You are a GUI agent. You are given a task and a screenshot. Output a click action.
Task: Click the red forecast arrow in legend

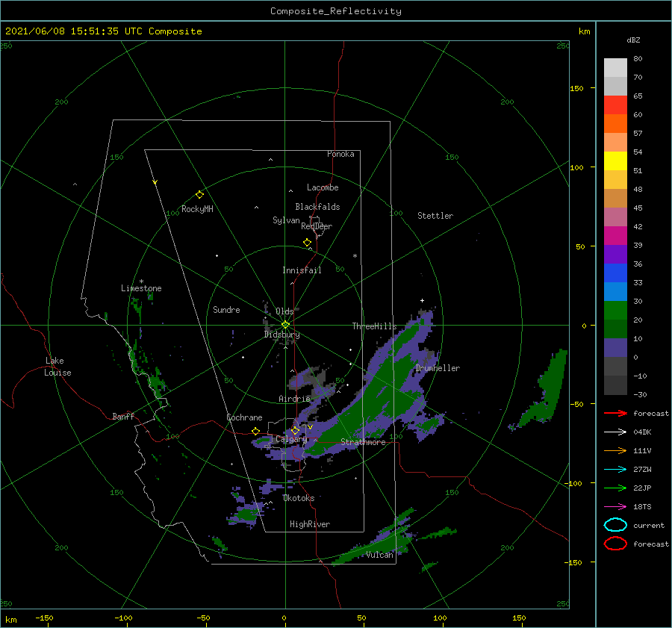(x=615, y=413)
